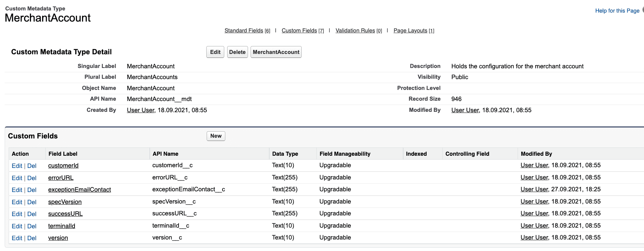
Task: Open Help for this Page
Action: tap(617, 11)
